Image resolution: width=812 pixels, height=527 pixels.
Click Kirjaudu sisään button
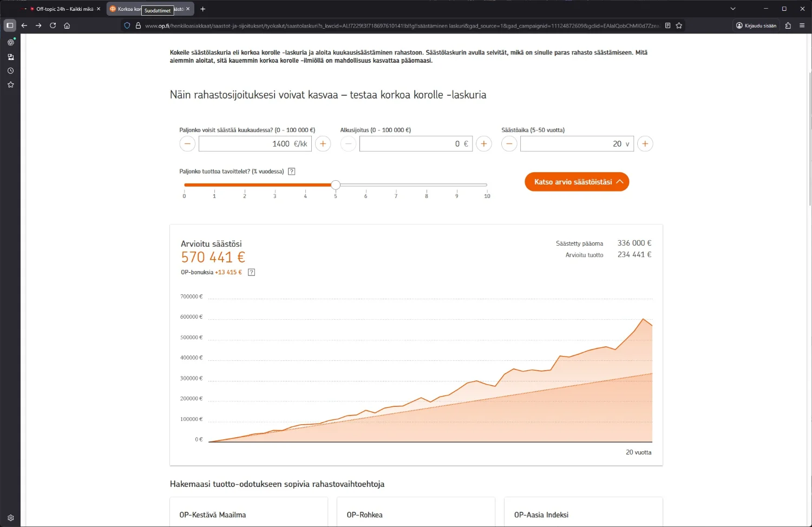pyautogui.click(x=756, y=25)
